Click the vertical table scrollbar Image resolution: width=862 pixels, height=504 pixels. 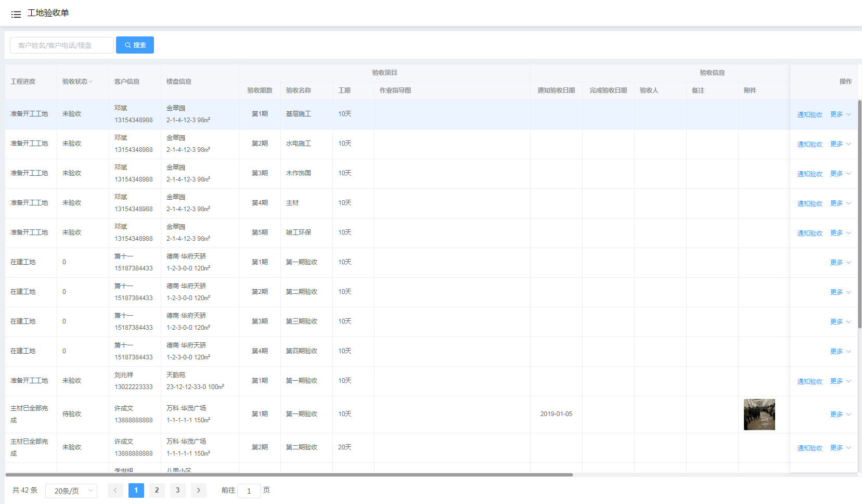tap(859, 213)
